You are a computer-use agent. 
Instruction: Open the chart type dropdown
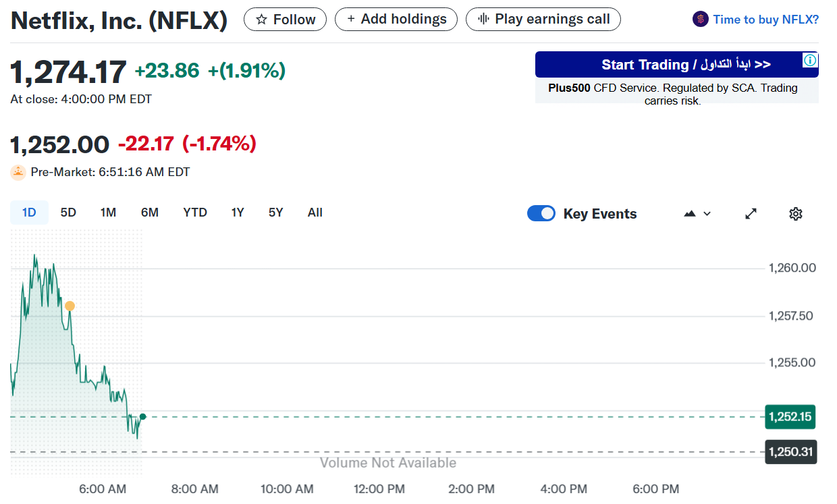697,214
